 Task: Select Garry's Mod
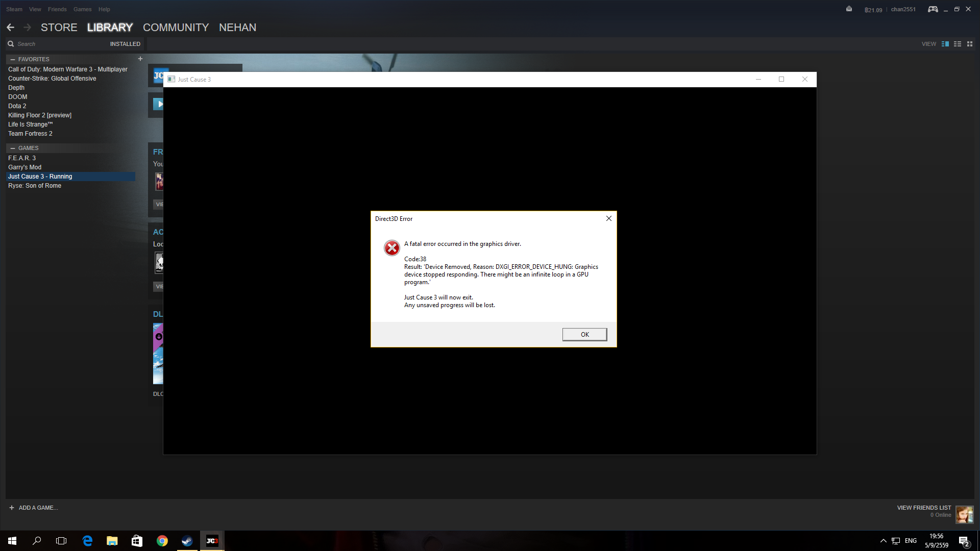[24, 167]
